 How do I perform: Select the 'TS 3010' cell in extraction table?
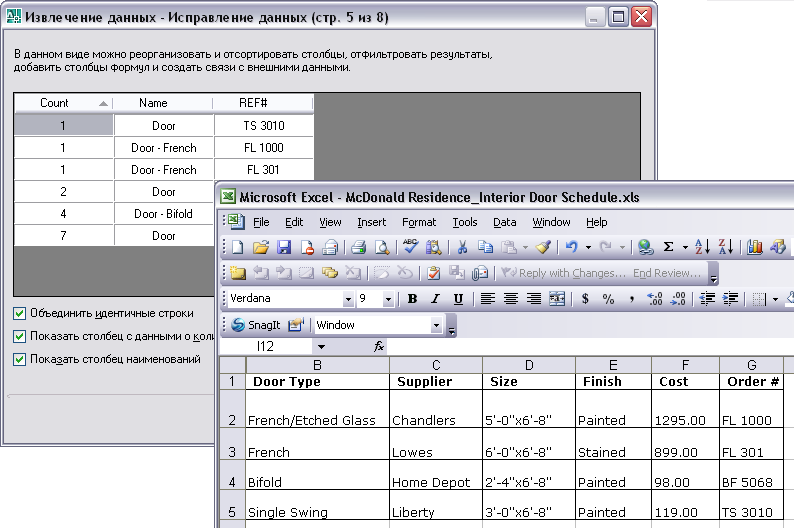(264, 126)
